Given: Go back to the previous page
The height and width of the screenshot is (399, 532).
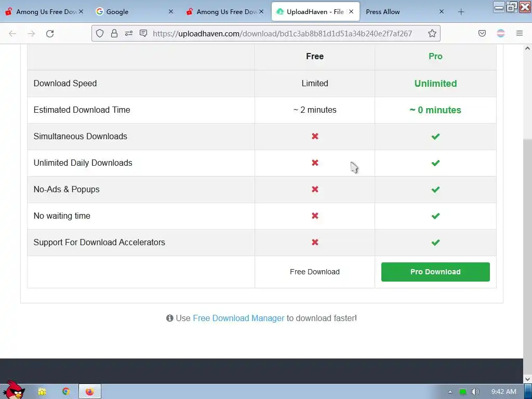Looking at the screenshot, I should 12,33.
